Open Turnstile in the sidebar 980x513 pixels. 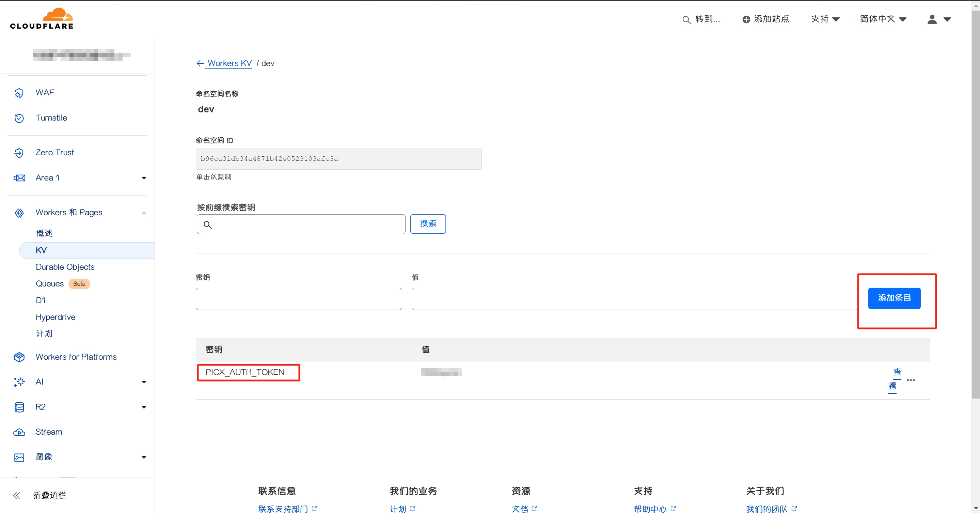pyautogui.click(x=51, y=118)
